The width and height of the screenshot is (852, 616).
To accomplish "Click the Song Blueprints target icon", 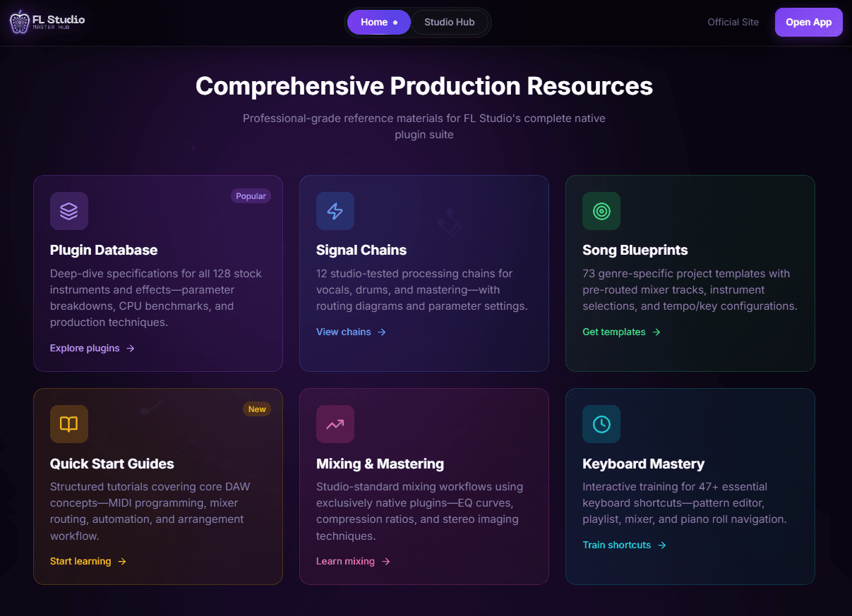I will (x=601, y=211).
